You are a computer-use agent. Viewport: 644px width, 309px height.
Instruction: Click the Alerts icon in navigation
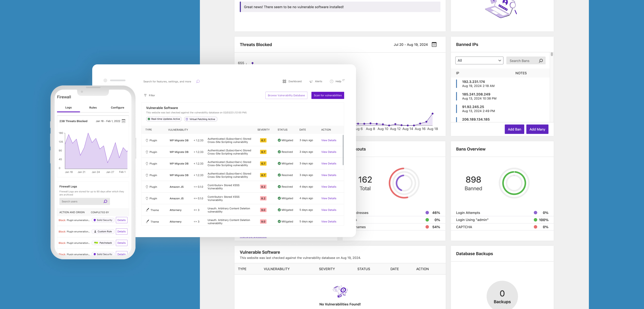click(x=311, y=81)
